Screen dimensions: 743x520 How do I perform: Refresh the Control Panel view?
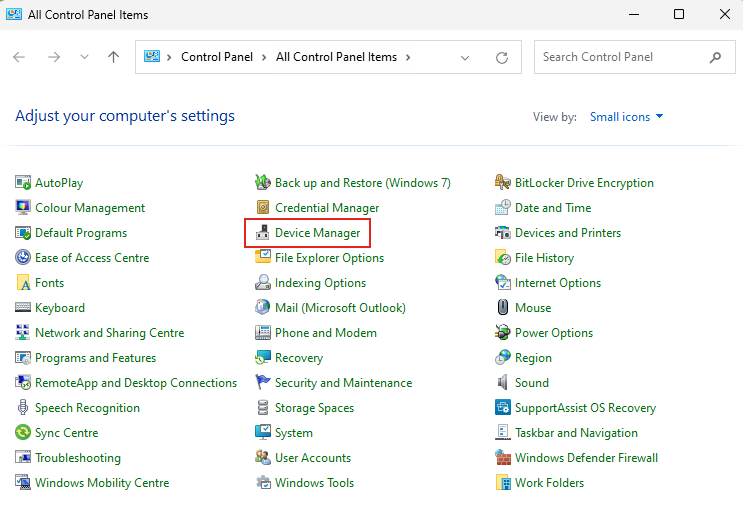coord(502,57)
